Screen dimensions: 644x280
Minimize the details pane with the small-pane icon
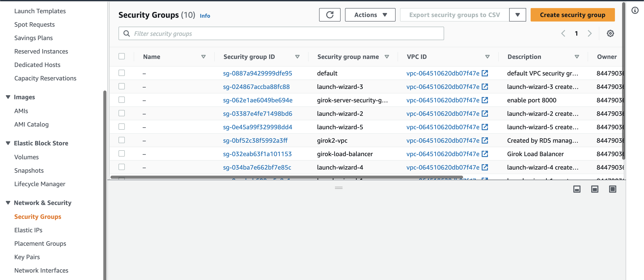[577, 189]
